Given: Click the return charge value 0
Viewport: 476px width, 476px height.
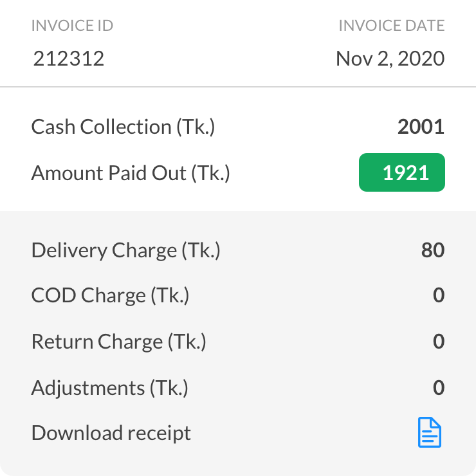Looking at the screenshot, I should pyautogui.click(x=439, y=341).
